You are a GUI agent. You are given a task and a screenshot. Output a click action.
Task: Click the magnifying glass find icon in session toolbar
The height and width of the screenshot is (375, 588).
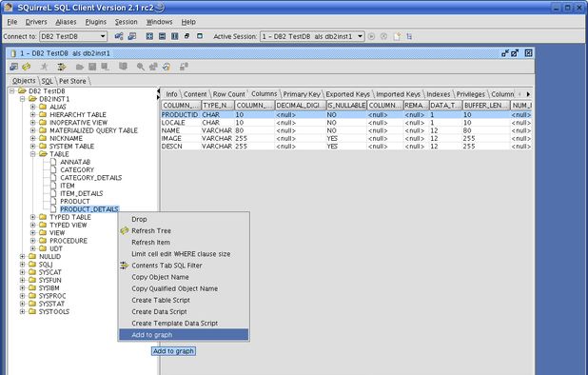141,67
